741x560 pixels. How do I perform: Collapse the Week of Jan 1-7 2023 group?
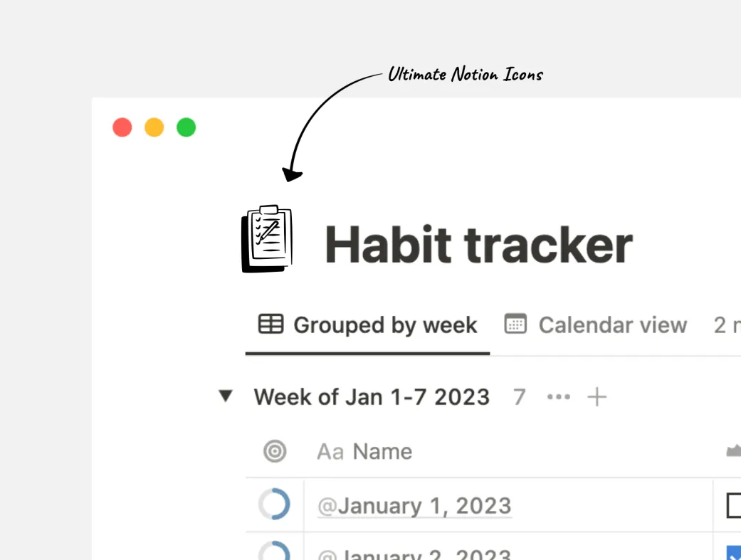[x=226, y=396]
